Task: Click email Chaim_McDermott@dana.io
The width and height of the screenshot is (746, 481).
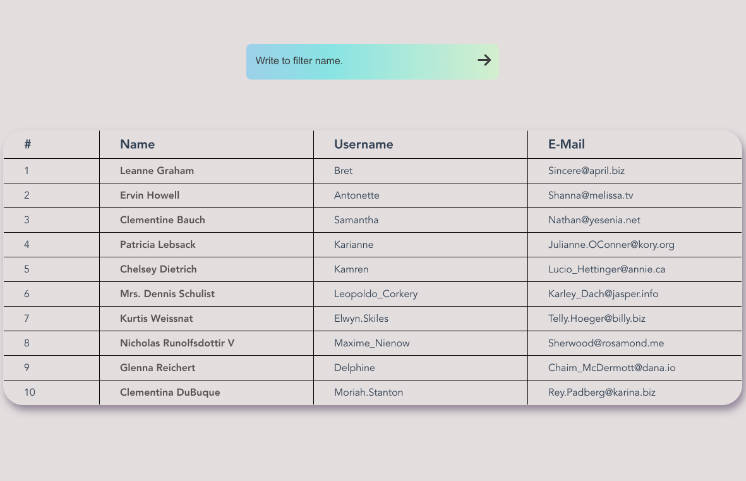Action: 611,368
